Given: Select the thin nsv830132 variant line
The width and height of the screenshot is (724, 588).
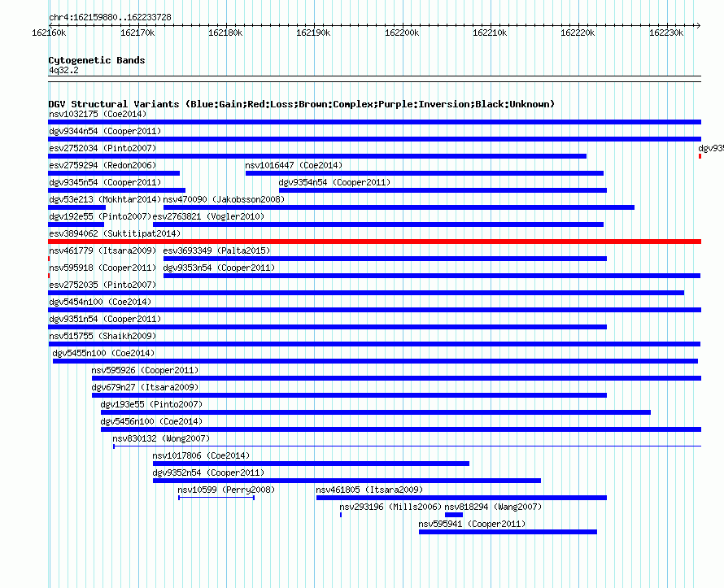Looking at the screenshot, I should [408, 446].
